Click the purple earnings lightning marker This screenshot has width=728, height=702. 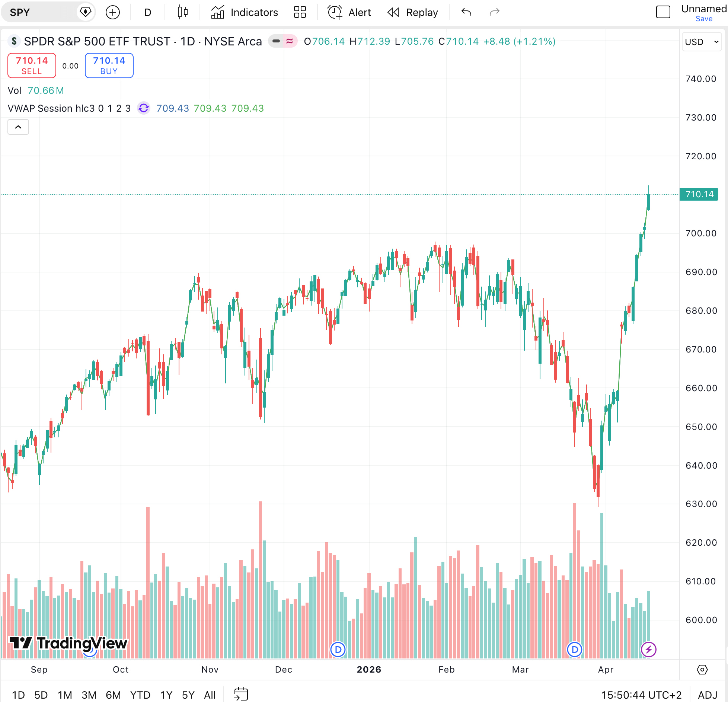click(648, 650)
